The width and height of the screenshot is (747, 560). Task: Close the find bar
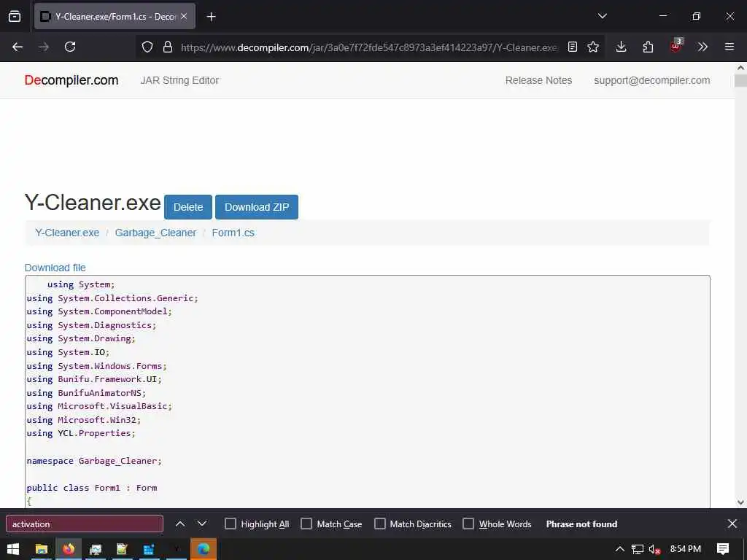point(732,524)
